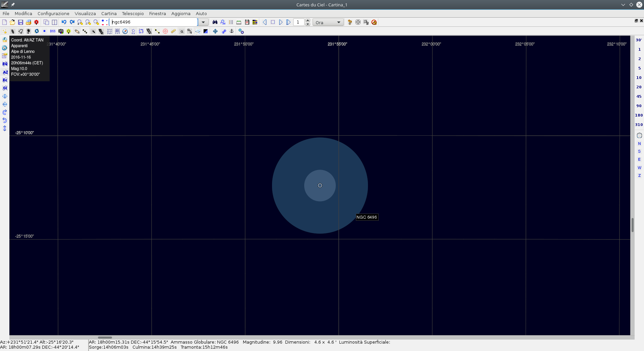
Task: Click the blue four-arrow move icon
Action: 215,31
